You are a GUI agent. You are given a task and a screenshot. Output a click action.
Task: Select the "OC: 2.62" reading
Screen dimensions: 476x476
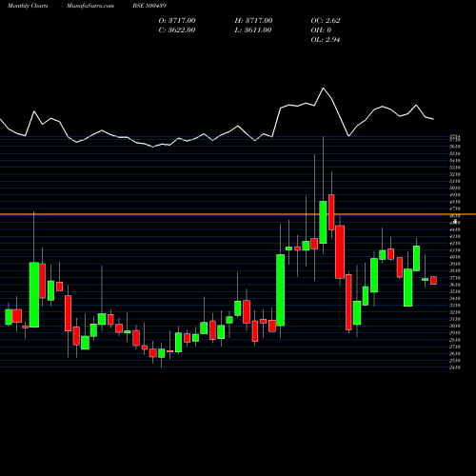[x=326, y=21]
